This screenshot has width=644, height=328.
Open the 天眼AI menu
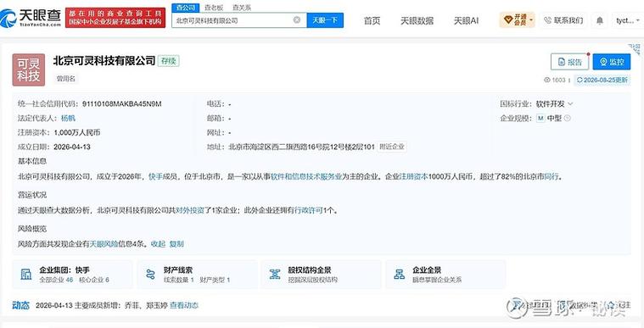(466, 20)
